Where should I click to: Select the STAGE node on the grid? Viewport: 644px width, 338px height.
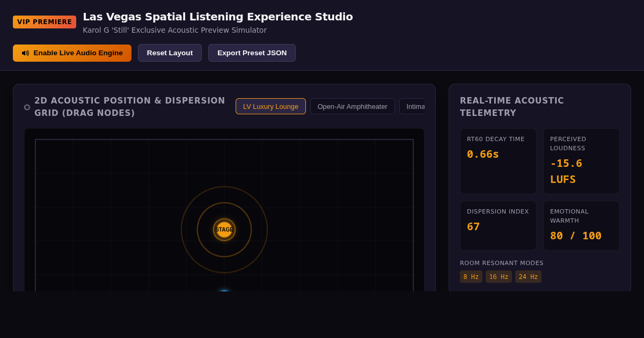tap(224, 230)
